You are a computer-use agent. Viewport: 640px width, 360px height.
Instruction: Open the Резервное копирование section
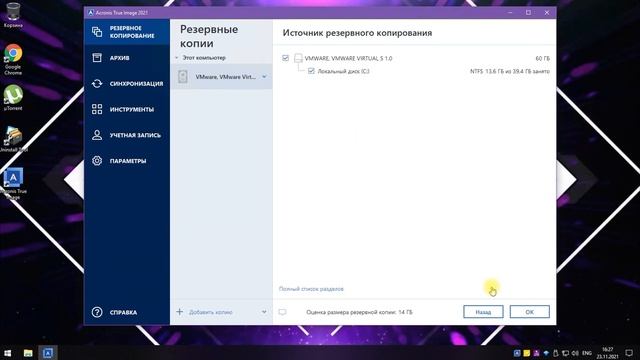[x=127, y=32]
